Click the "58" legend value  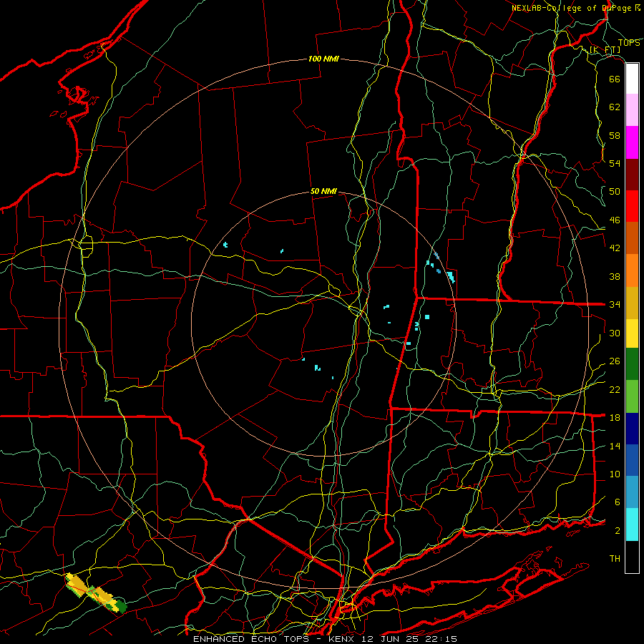click(x=615, y=135)
